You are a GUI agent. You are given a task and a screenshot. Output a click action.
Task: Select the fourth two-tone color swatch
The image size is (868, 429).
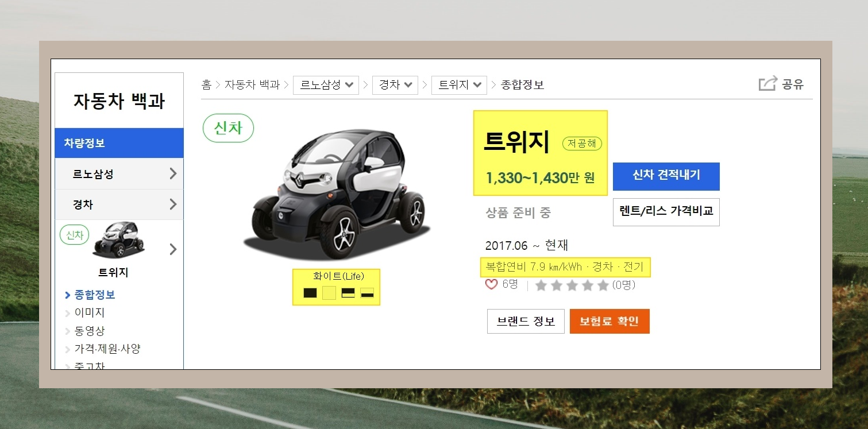click(x=367, y=293)
